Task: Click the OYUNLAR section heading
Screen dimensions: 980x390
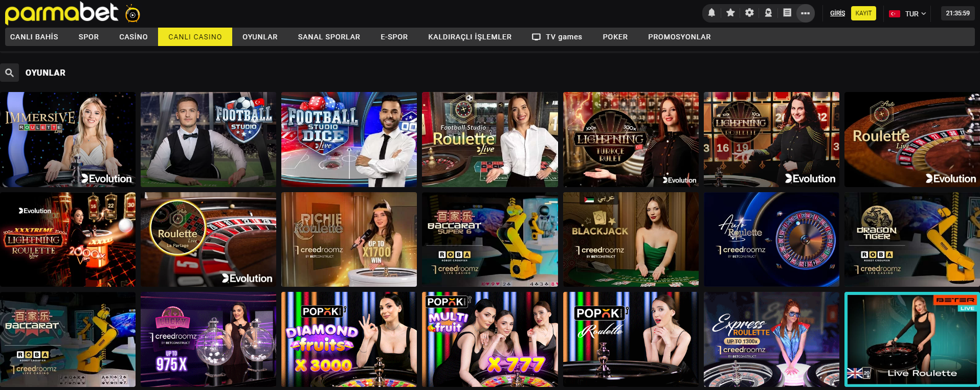Action: click(x=46, y=73)
